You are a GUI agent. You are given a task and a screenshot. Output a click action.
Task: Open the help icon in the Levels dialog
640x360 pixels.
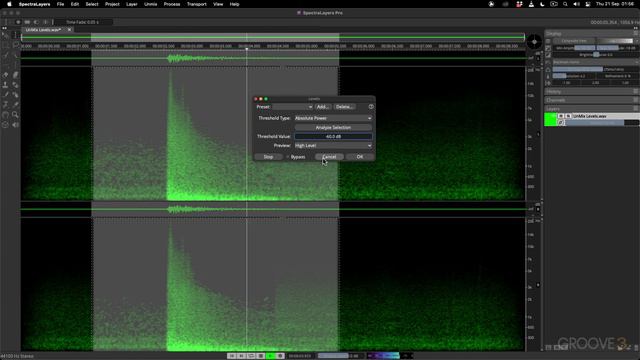click(371, 107)
